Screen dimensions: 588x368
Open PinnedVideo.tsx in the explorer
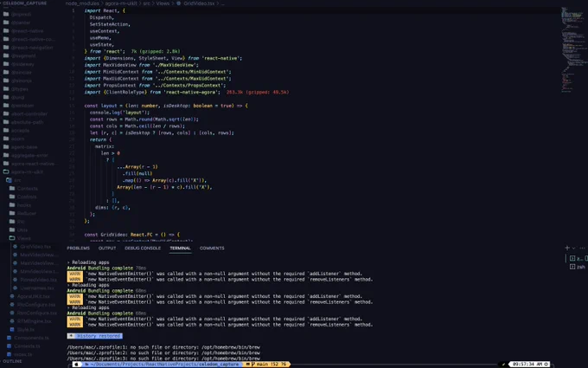point(38,280)
